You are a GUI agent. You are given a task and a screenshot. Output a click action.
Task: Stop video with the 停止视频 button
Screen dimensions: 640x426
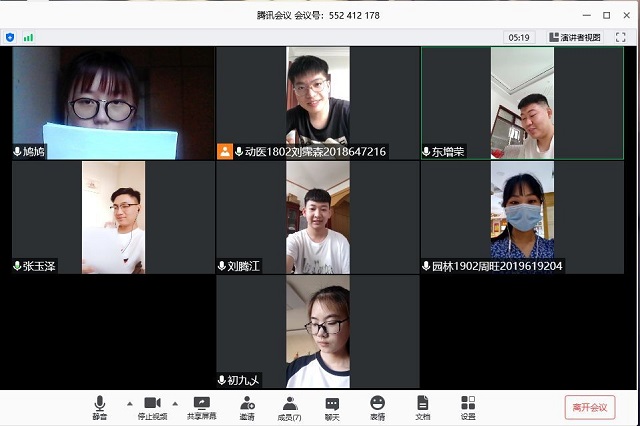point(152,408)
